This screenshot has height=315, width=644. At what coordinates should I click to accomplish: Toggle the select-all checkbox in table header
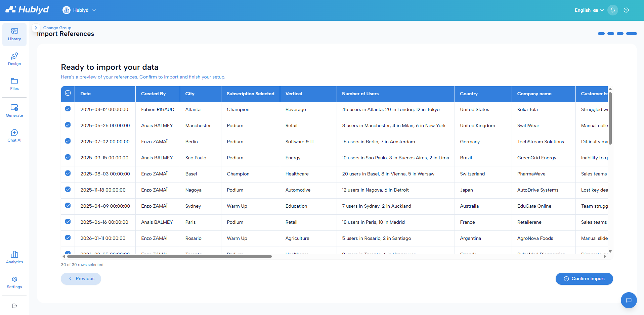68,93
